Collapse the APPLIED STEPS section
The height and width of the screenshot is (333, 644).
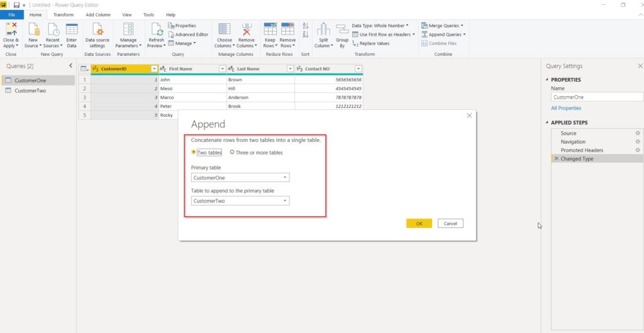point(547,123)
